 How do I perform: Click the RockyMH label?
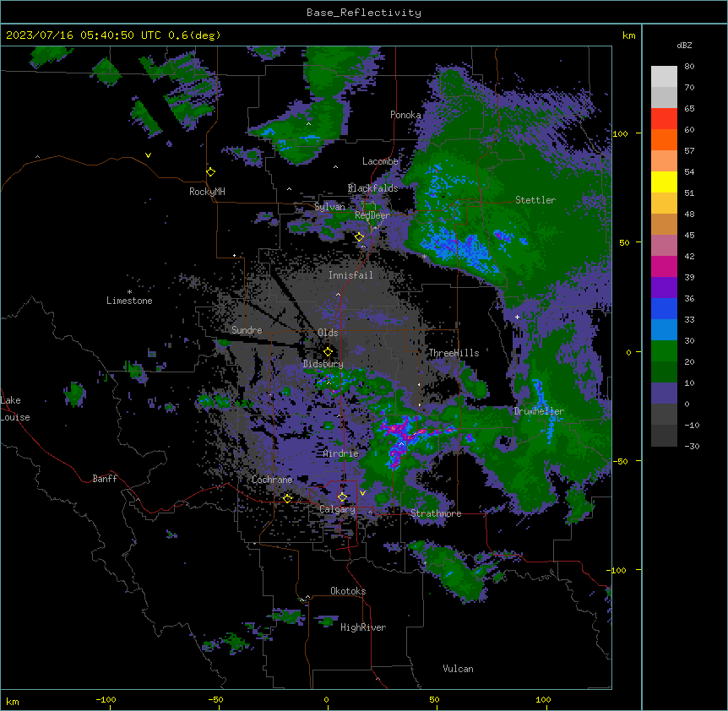point(207,192)
